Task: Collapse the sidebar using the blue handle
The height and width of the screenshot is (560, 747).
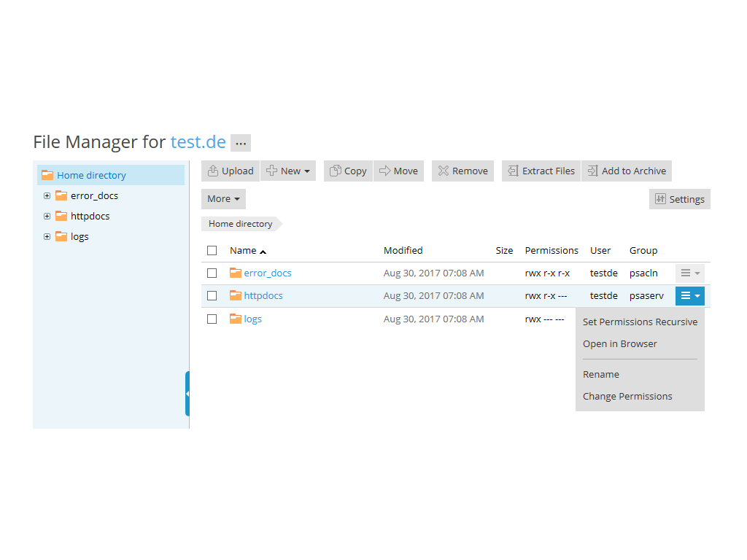Action: [187, 394]
